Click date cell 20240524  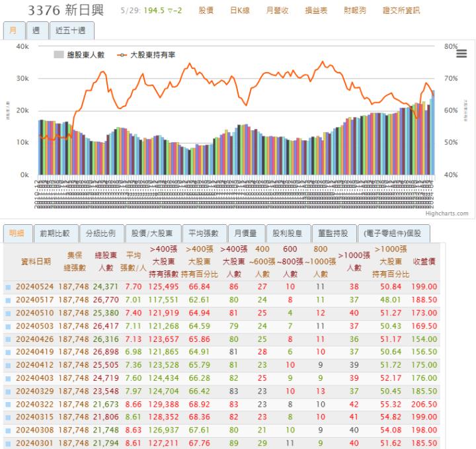click(34, 287)
